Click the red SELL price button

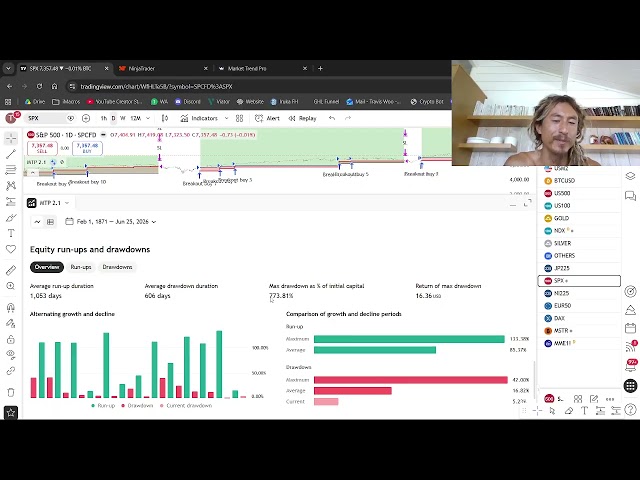[42, 148]
